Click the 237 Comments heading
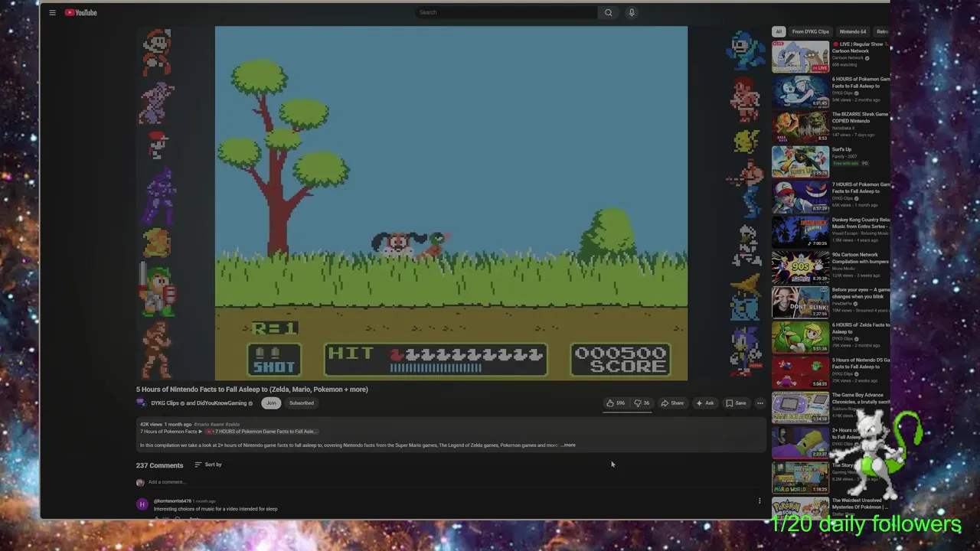Viewport: 980px width, 551px height. point(159,465)
